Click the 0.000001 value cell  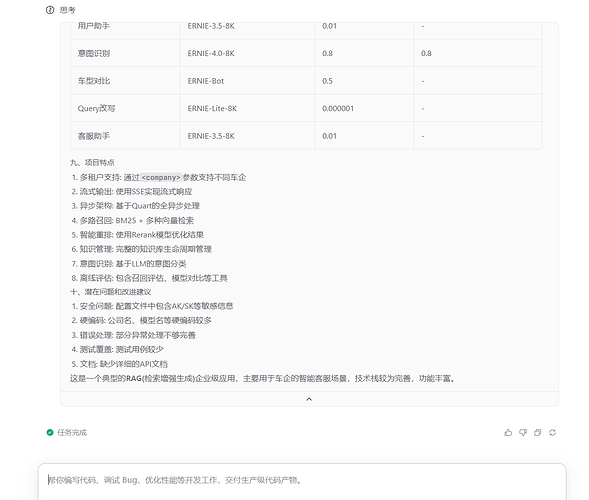pos(364,108)
